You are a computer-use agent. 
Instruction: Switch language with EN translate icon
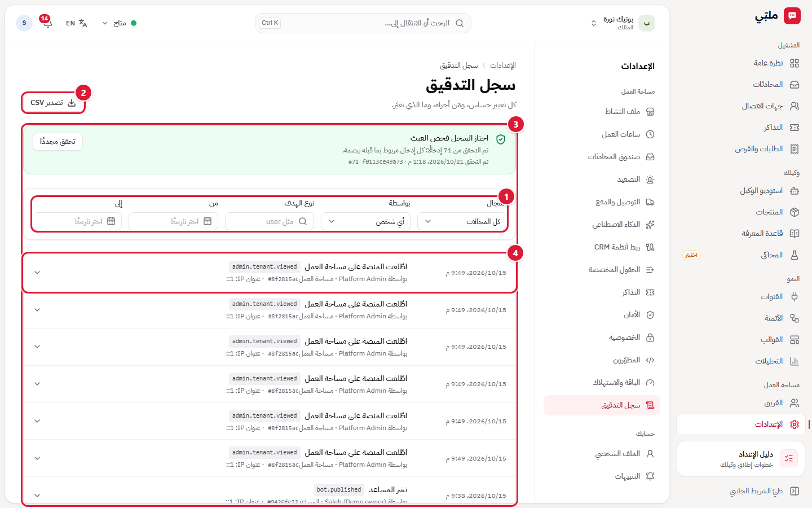(76, 23)
